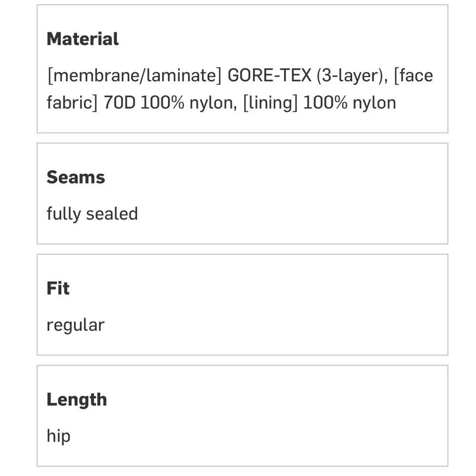
Task: Click the Material heading
Action: click(x=82, y=39)
